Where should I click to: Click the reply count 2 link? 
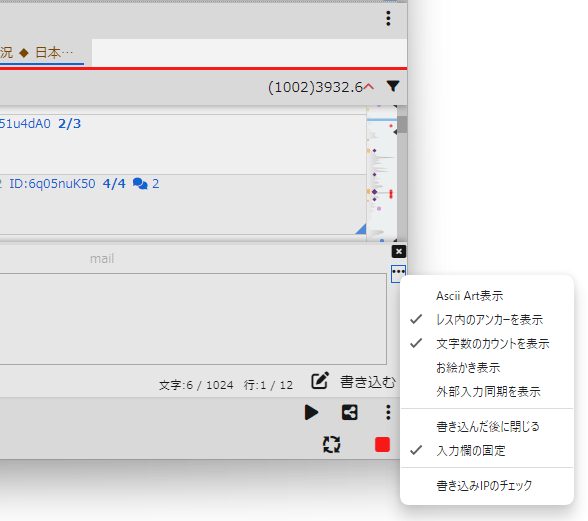155,184
